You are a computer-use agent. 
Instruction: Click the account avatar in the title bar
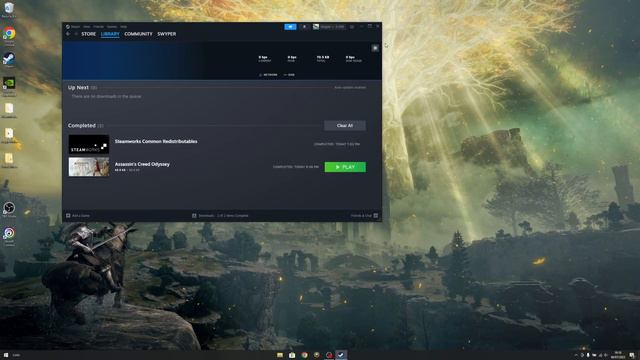[316, 27]
